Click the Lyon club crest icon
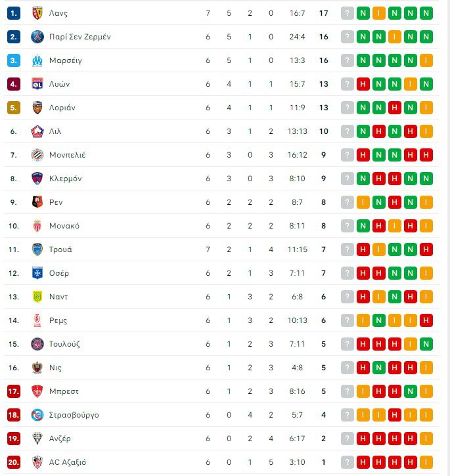Image resolution: width=450 pixels, height=476 pixels. coord(37,84)
